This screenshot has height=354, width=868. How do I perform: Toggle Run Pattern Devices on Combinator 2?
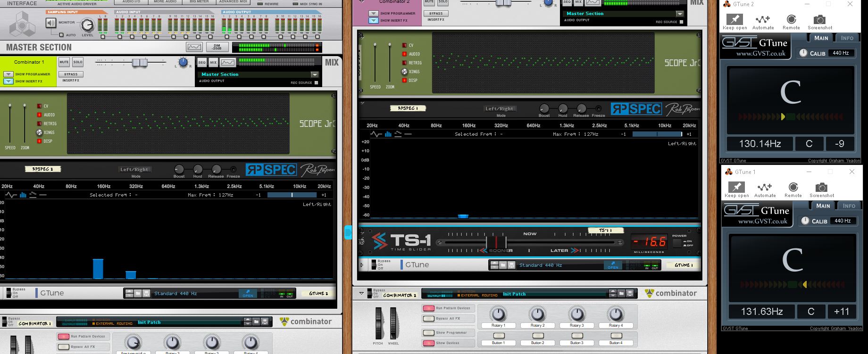429,308
